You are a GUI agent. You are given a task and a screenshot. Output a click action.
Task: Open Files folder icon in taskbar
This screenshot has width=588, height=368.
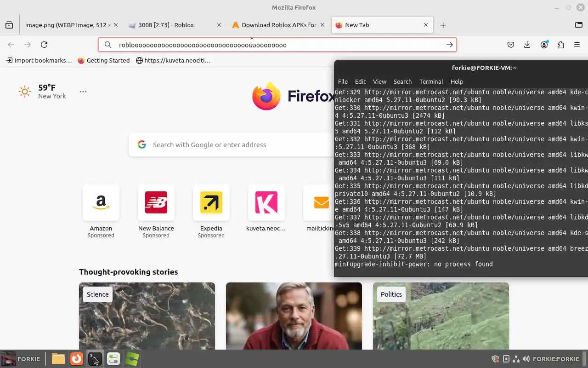click(58, 359)
